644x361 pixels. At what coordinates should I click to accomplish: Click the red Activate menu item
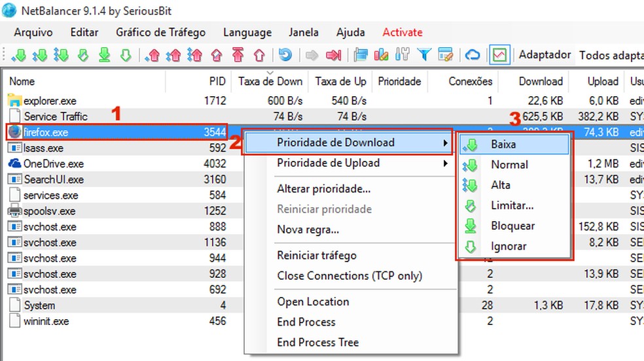point(402,33)
